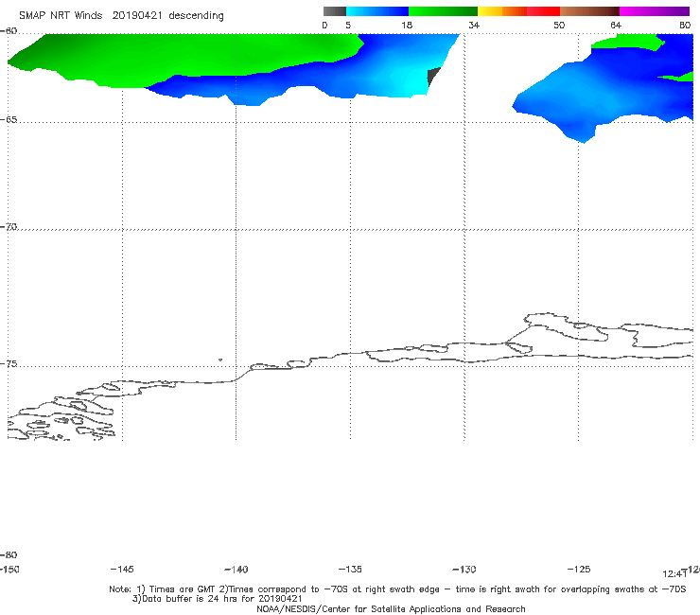The width and height of the screenshot is (700, 615).
Task: Click the color bar label "18"
Action: (x=407, y=25)
